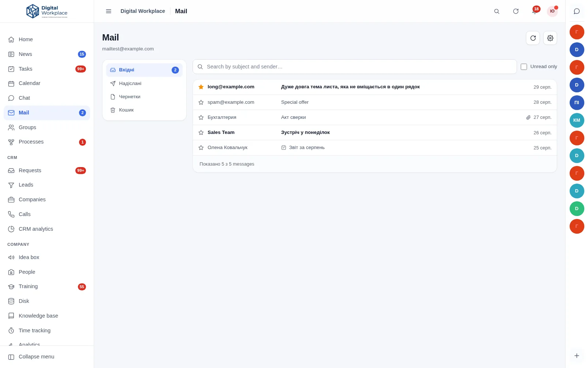This screenshot has height=368, width=588.
Task: Refresh the mailbox with the reload button
Action: [x=533, y=38]
